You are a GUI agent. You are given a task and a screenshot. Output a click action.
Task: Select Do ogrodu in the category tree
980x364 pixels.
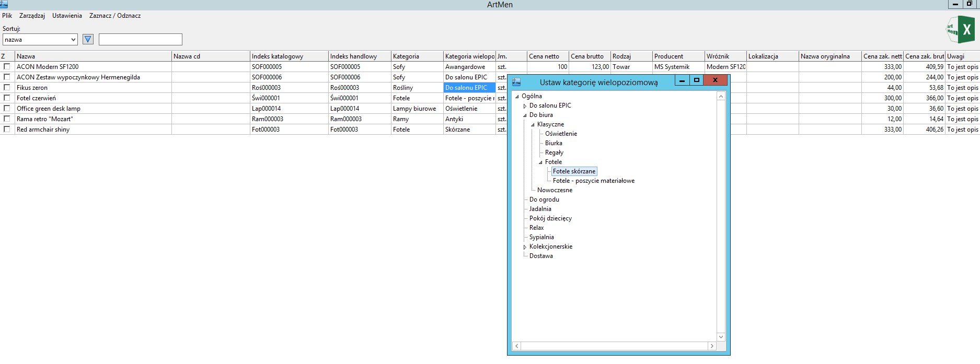pyautogui.click(x=544, y=199)
